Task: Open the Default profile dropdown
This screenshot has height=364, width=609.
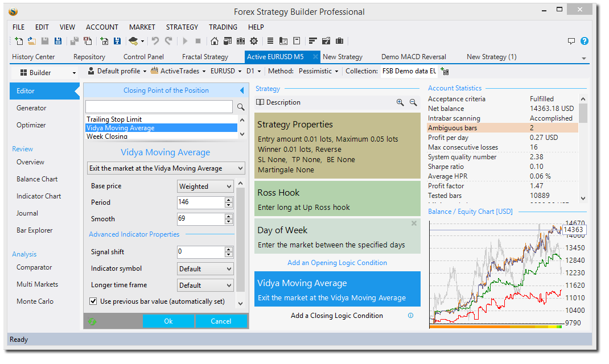Action: [x=117, y=72]
